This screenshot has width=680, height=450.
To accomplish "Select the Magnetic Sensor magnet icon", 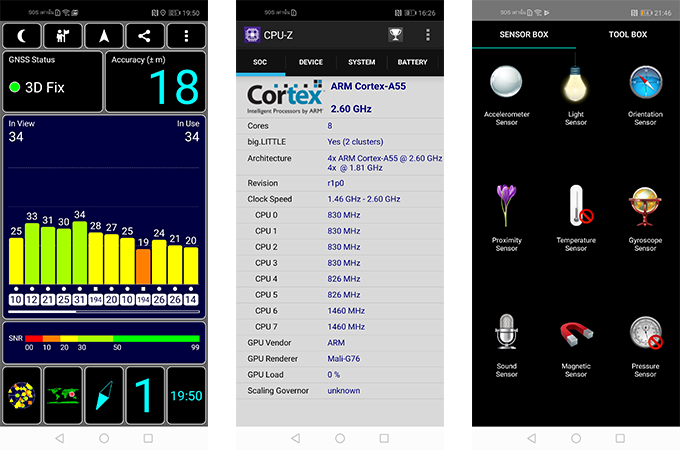I will coord(576,338).
